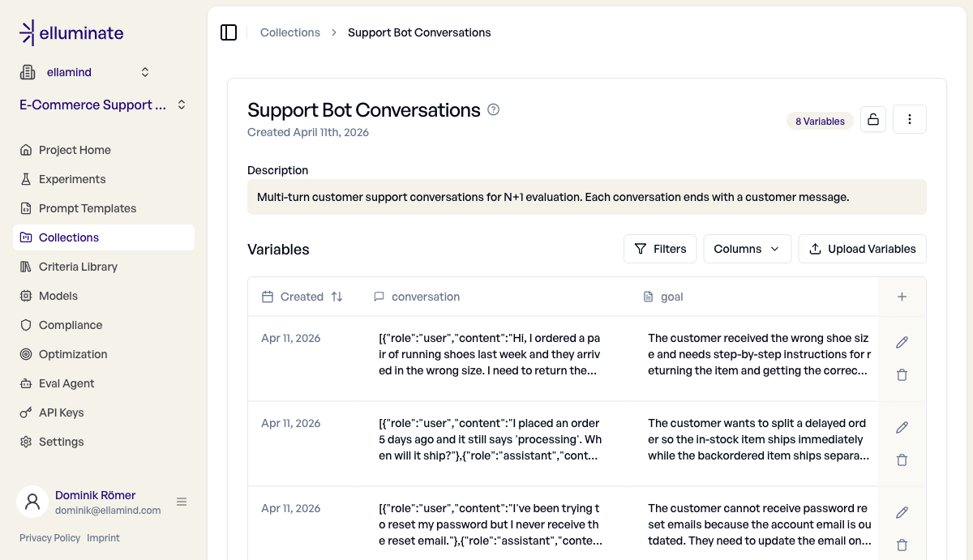Click Upload Variables
Viewport: 973px width, 560px height.
point(862,249)
